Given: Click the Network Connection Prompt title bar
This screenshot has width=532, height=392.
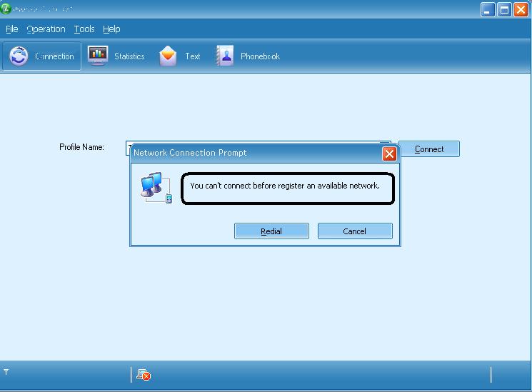Looking at the screenshot, I should point(250,153).
